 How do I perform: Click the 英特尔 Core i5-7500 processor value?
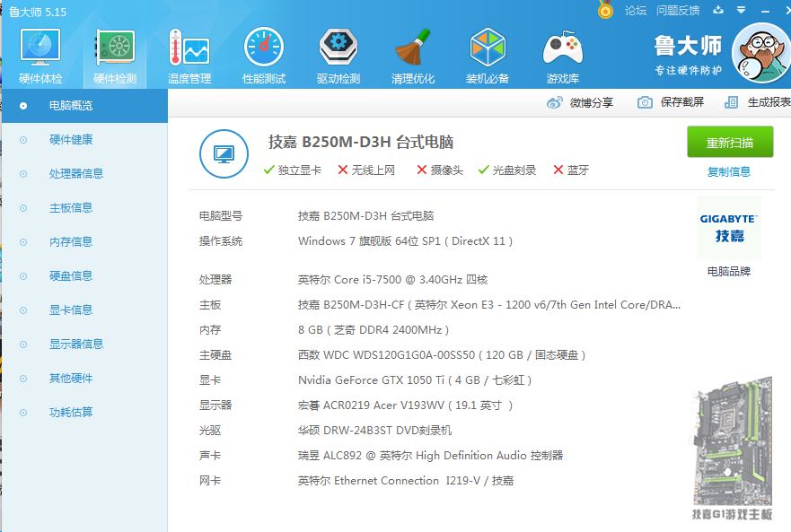(392, 280)
